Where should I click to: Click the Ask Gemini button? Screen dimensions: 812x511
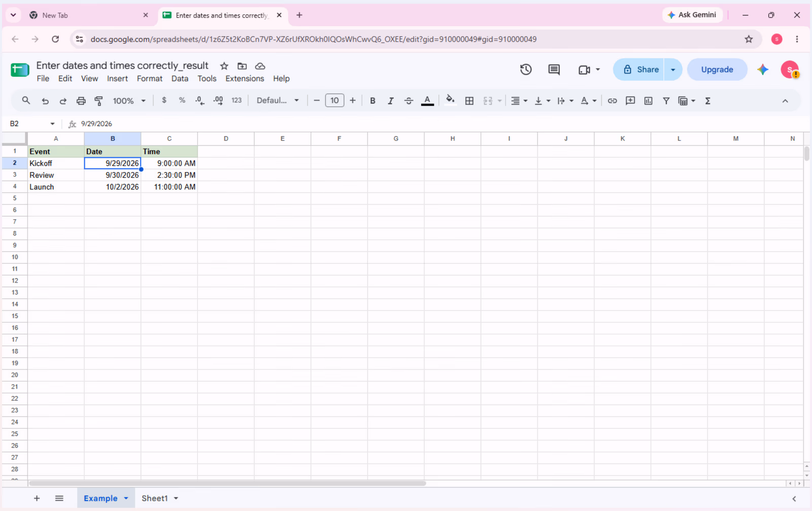[x=692, y=15]
